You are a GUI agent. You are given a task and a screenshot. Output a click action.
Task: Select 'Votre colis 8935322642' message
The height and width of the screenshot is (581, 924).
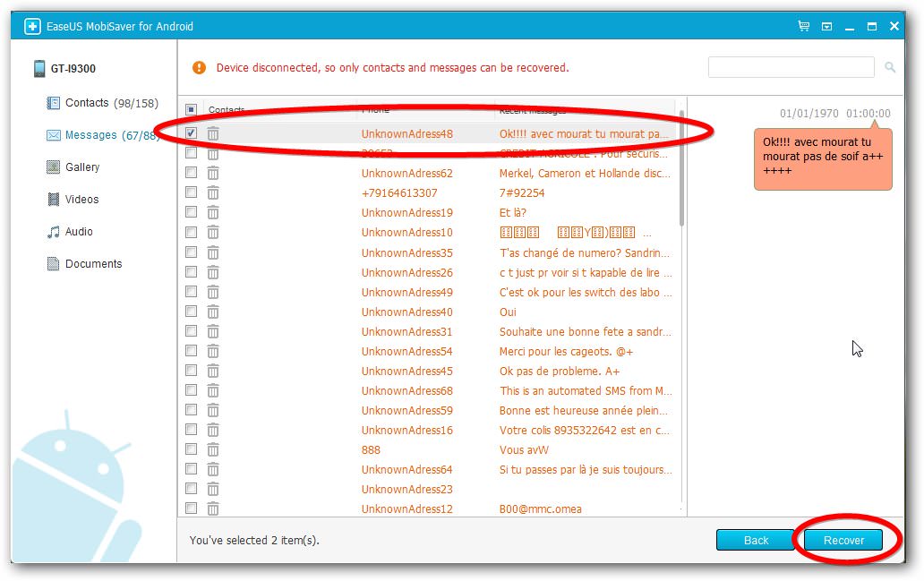(x=585, y=431)
